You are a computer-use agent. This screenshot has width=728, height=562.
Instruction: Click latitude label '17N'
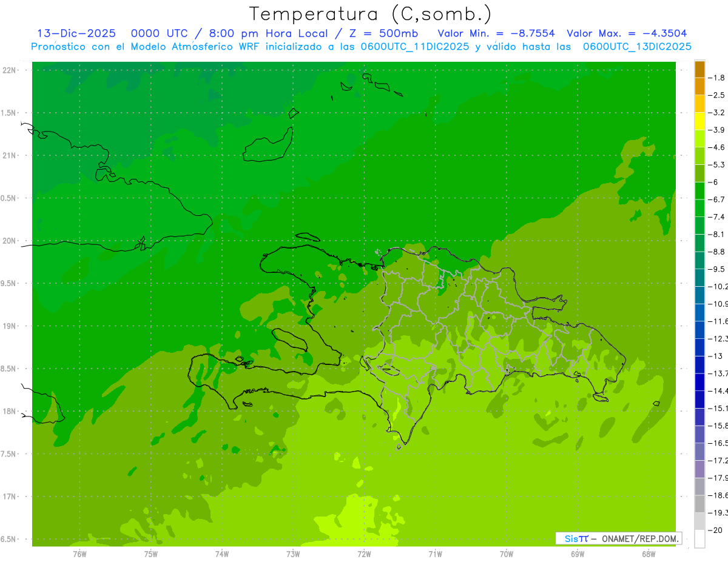pyautogui.click(x=9, y=497)
